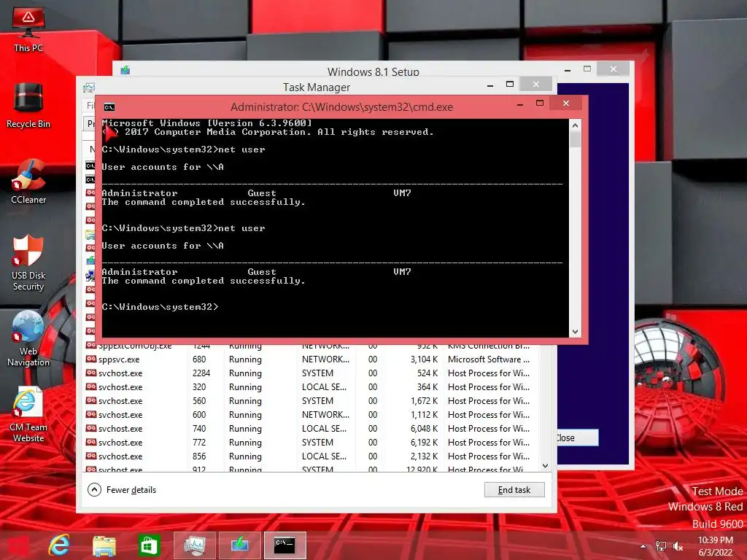Viewport: 747px width, 560px height.
Task: Minimize the cmd.exe window
Action: (x=519, y=104)
